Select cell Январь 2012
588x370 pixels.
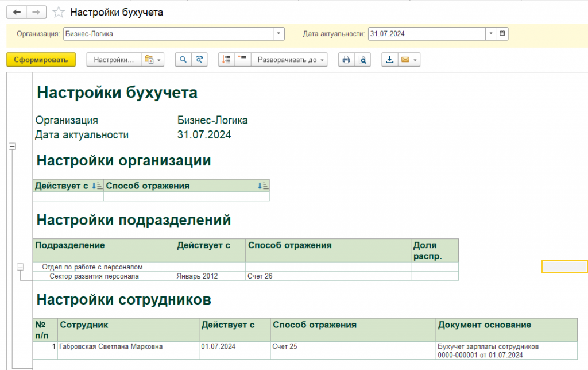pos(210,276)
